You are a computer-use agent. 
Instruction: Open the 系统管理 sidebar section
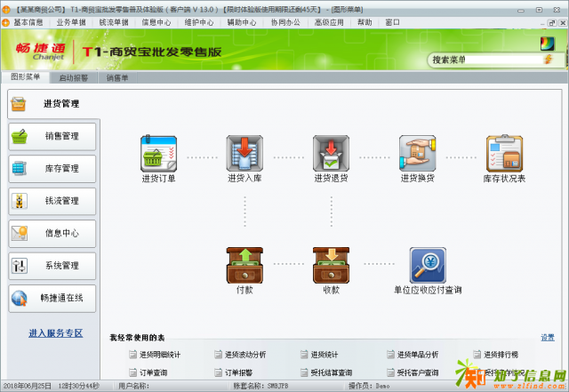(x=52, y=265)
